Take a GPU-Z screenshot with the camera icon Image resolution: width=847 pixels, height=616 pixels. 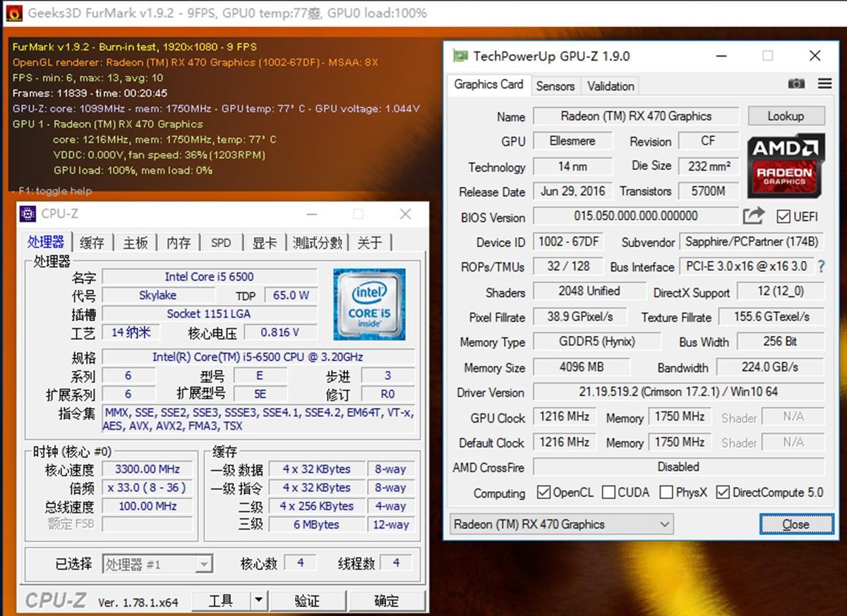tap(796, 84)
